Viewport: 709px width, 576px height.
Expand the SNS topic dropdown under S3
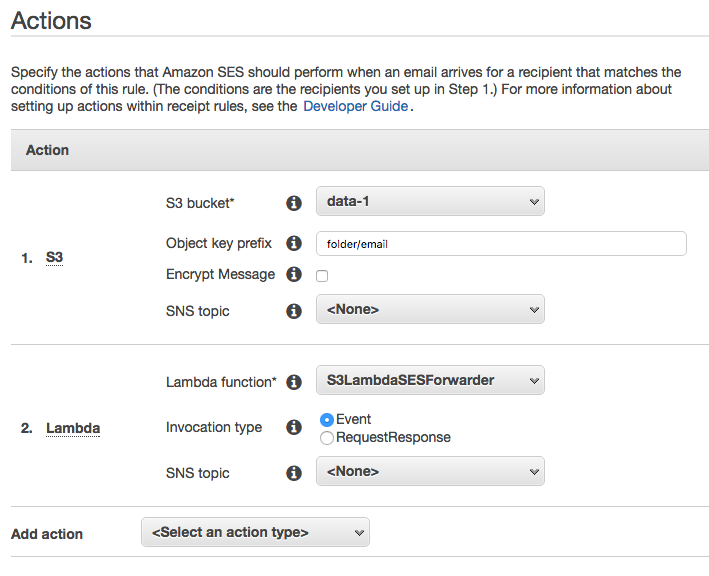click(x=430, y=309)
